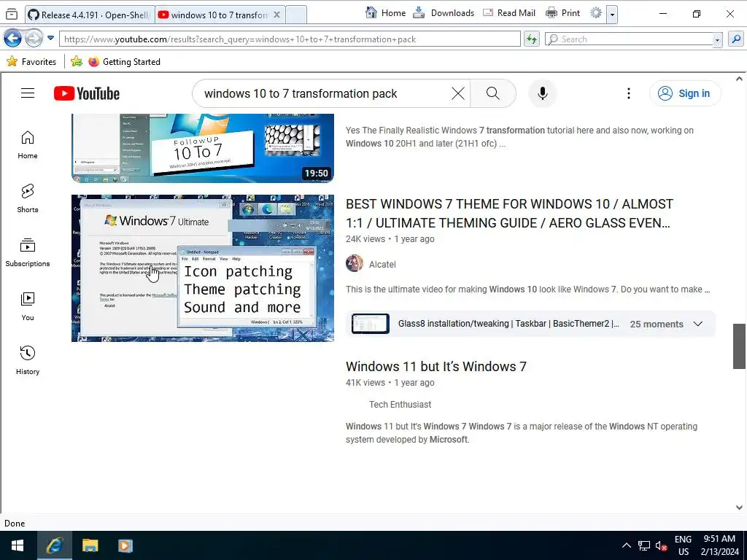The height and width of the screenshot is (560, 747).
Task: Open the Alcatel channel name
Action: coord(382,264)
